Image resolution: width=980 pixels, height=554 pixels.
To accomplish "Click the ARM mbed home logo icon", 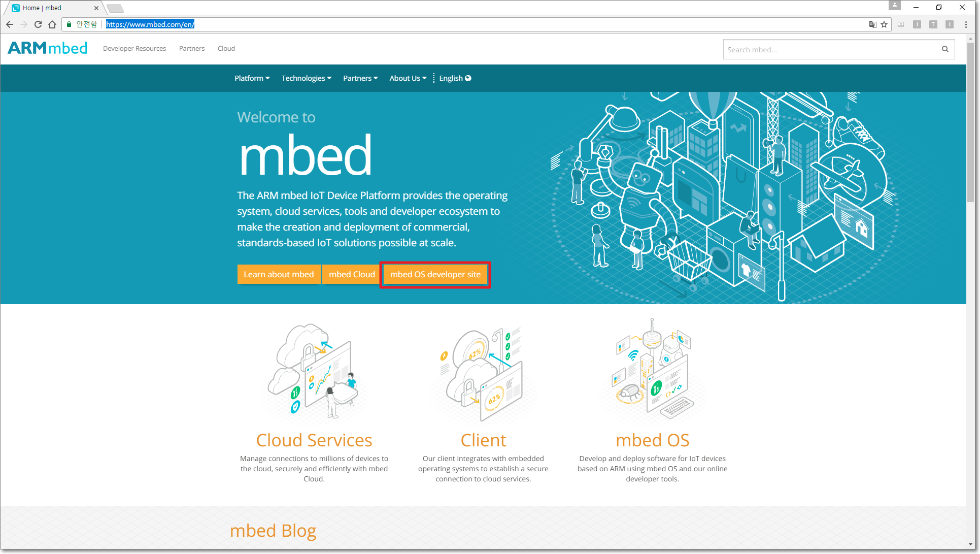I will coord(48,48).
